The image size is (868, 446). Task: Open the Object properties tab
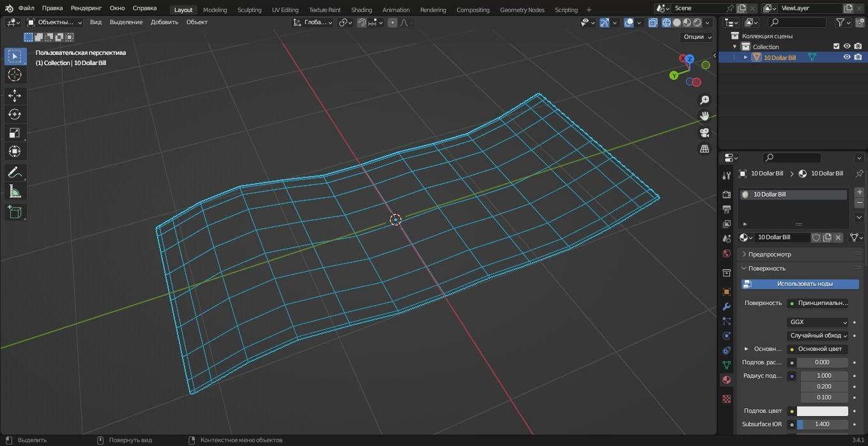[x=726, y=292]
